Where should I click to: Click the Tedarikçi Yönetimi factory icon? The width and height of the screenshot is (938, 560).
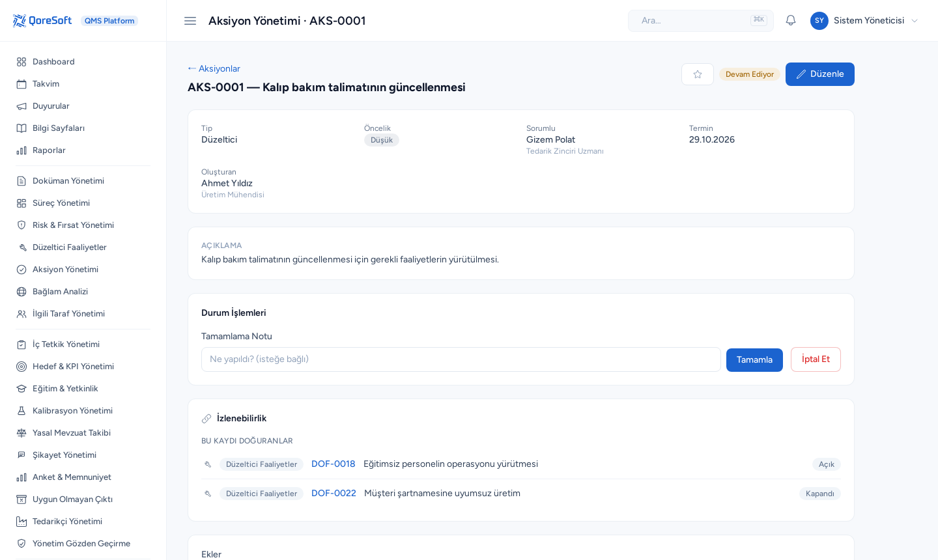(x=21, y=522)
